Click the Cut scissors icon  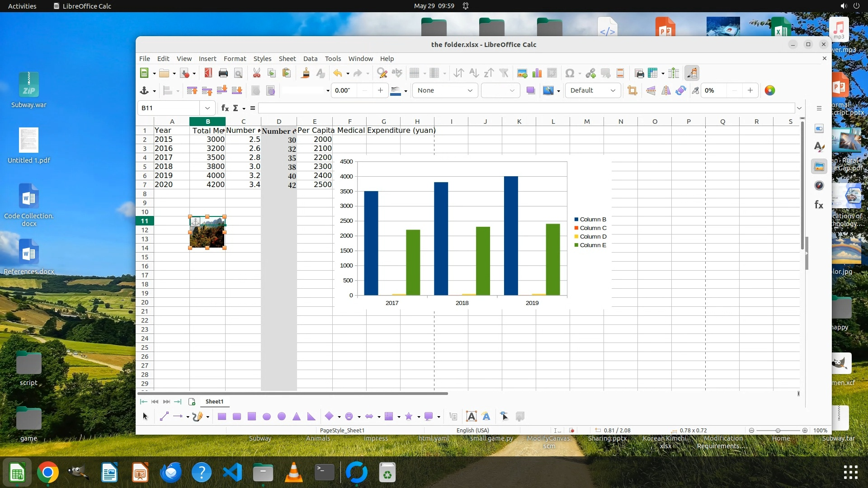pos(256,73)
